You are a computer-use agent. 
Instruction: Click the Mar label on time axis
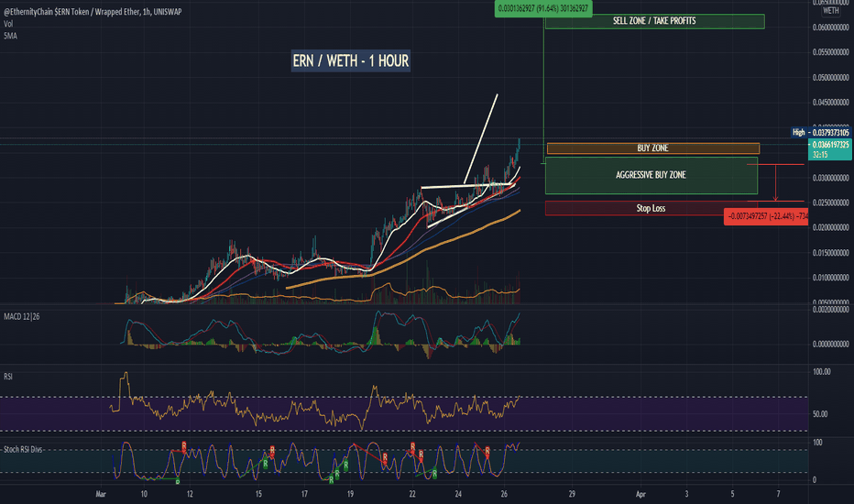pos(101,494)
